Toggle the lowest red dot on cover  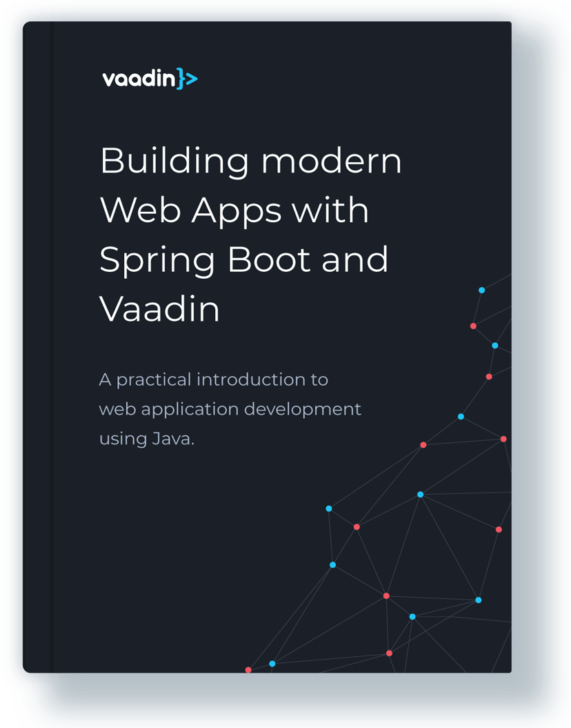click(x=248, y=669)
